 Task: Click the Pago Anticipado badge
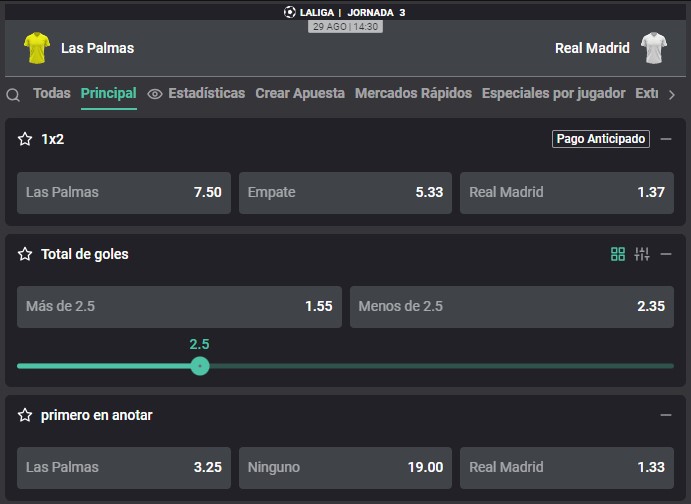[601, 139]
